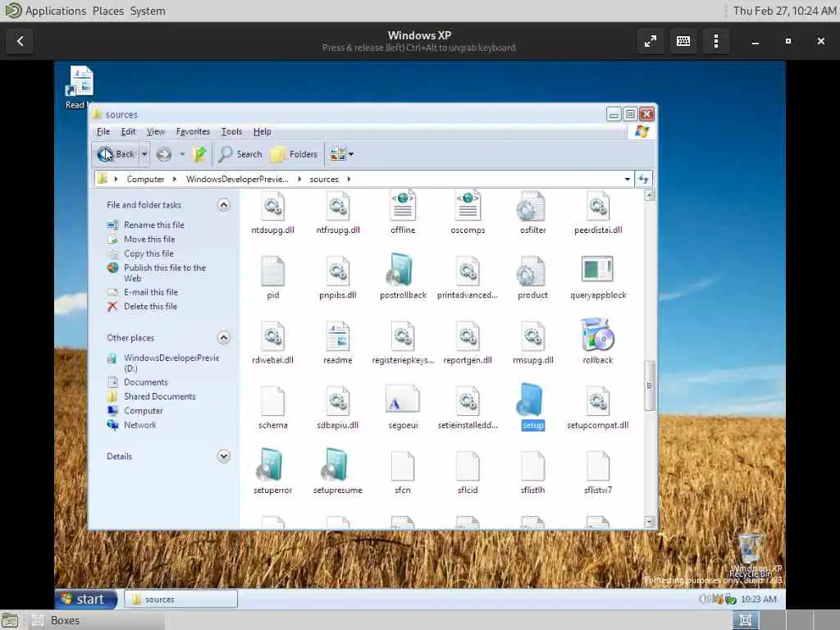840x630 pixels.
Task: Select the schema file icon
Action: click(272, 401)
